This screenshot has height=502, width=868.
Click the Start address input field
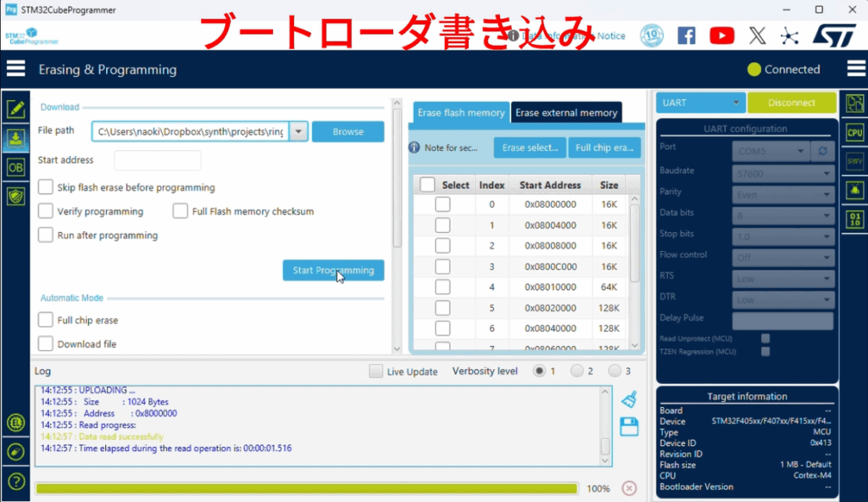pos(157,160)
